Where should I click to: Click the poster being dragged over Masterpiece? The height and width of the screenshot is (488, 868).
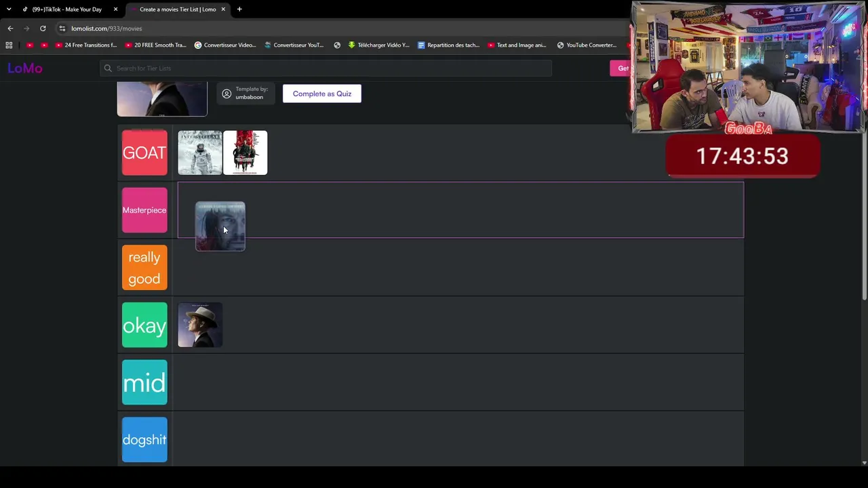[220, 226]
